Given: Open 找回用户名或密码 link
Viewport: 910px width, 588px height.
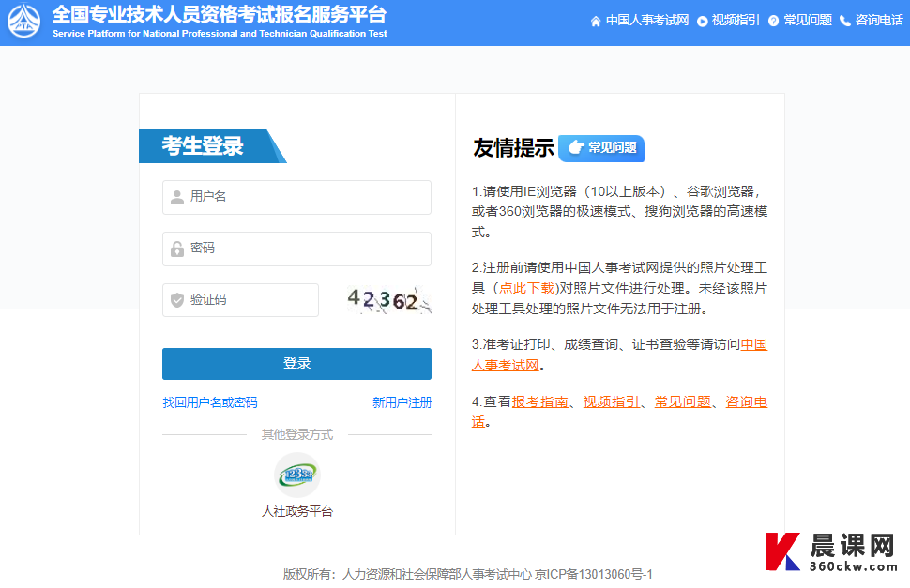Looking at the screenshot, I should pos(210,402).
